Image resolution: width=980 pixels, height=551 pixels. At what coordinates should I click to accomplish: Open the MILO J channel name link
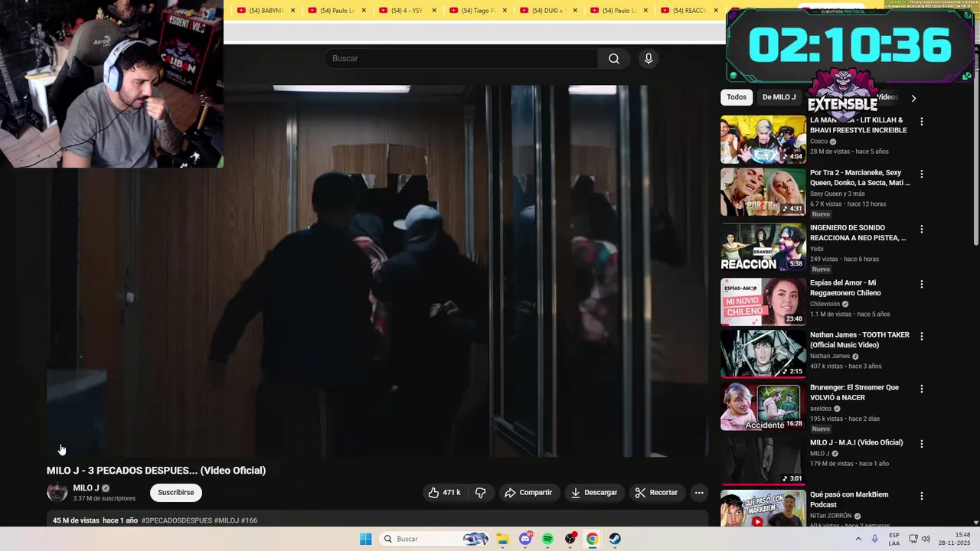pos(86,488)
